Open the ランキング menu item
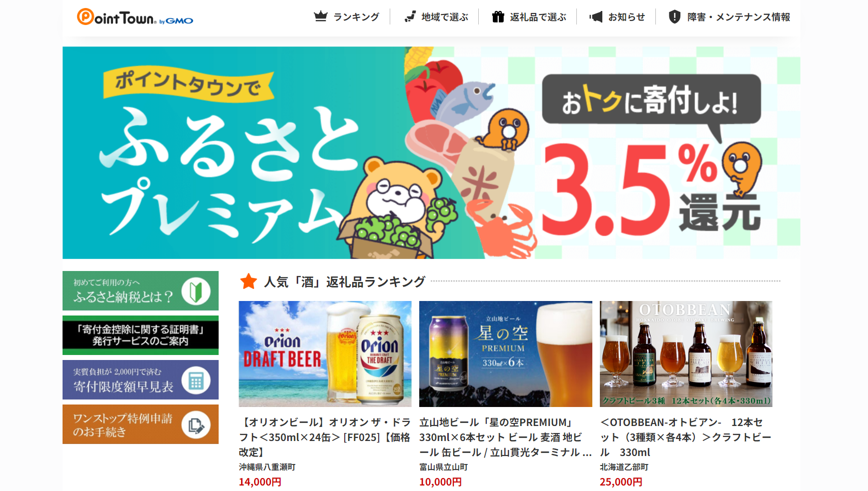 point(347,16)
